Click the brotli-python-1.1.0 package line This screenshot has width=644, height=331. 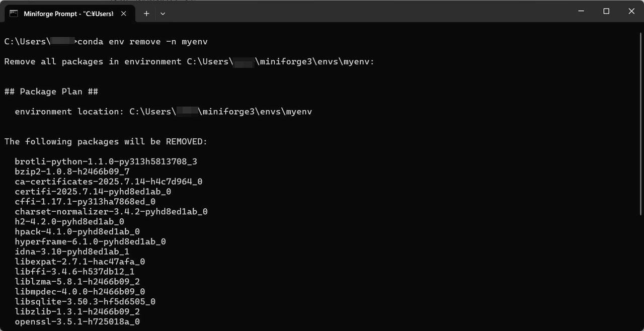point(106,161)
